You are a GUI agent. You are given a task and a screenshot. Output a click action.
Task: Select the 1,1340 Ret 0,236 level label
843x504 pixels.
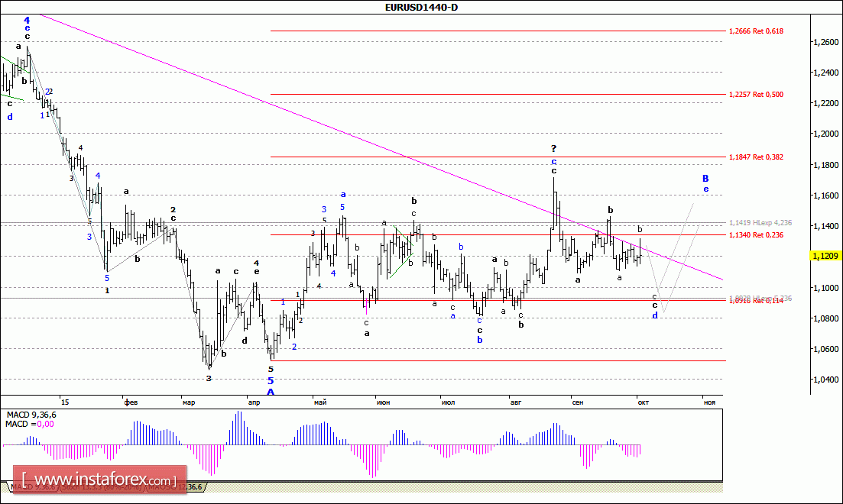[756, 235]
